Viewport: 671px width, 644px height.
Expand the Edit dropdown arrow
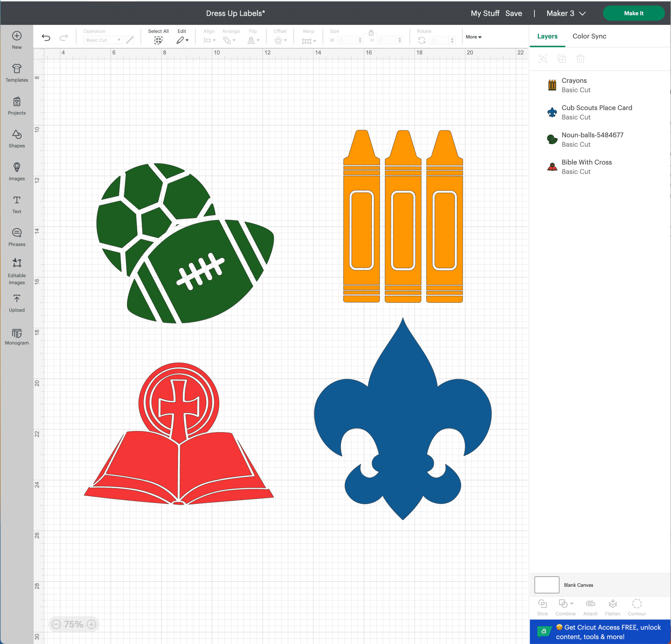click(187, 40)
